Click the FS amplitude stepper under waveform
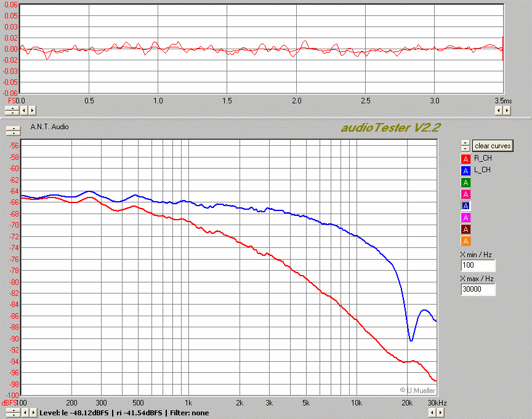 point(11,111)
